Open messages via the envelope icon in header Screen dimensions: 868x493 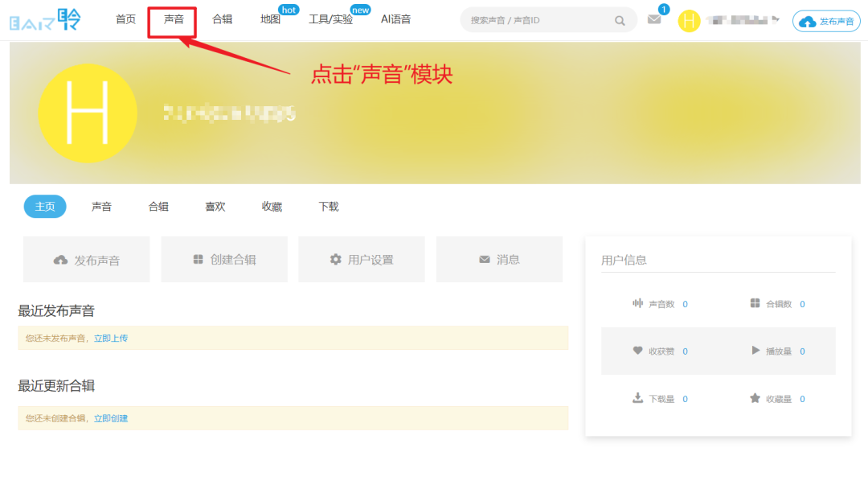pyautogui.click(x=654, y=20)
